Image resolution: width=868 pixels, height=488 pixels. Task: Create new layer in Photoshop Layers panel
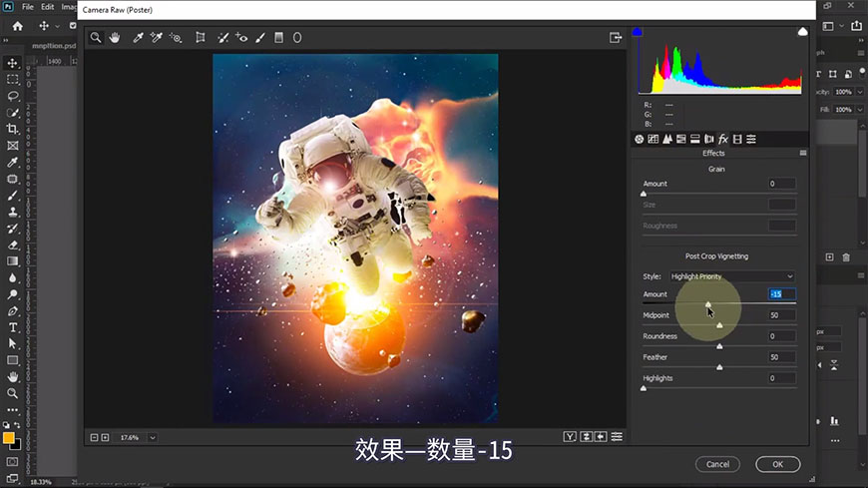829,257
